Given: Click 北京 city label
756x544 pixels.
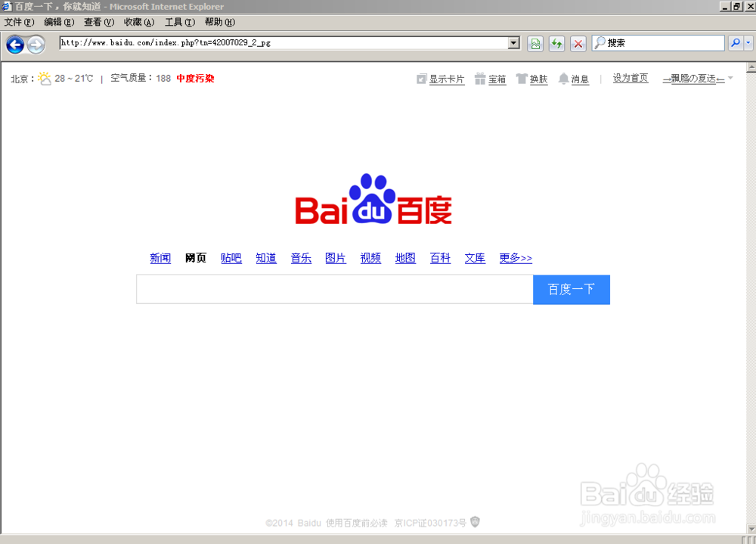Looking at the screenshot, I should (20, 79).
